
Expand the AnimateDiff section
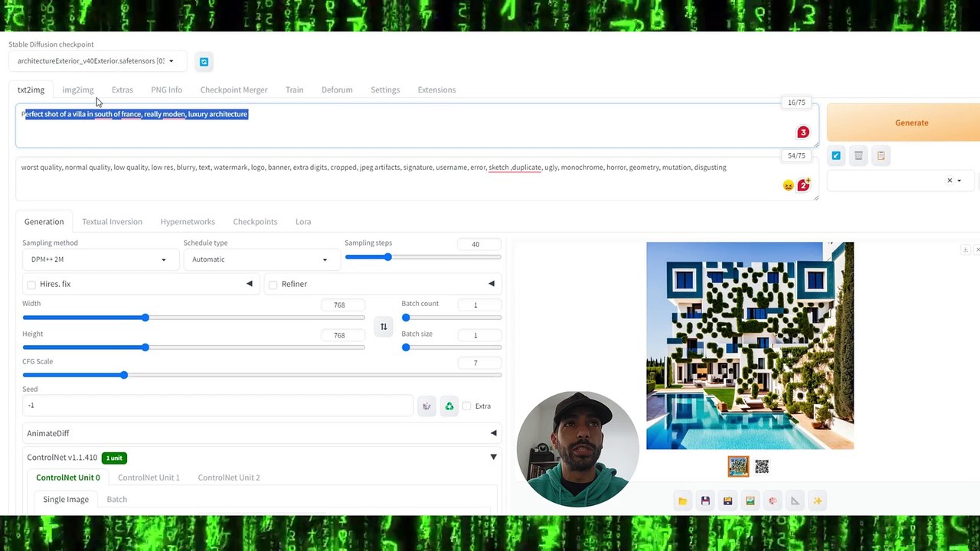(262, 433)
